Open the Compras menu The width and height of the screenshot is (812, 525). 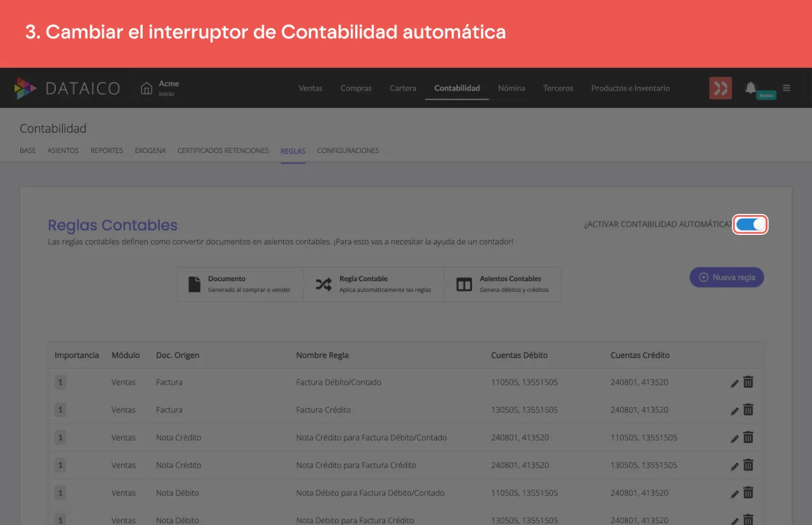point(356,88)
